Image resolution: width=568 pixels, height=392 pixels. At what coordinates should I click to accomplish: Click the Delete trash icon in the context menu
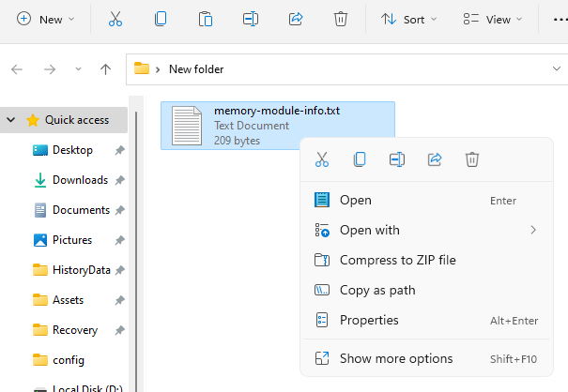(x=472, y=159)
